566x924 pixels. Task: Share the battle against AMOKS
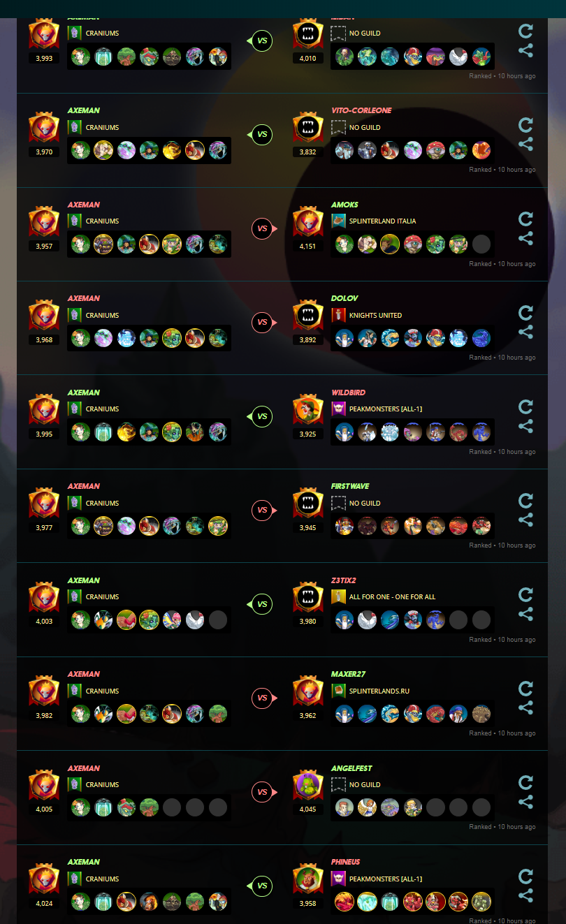[525, 238]
